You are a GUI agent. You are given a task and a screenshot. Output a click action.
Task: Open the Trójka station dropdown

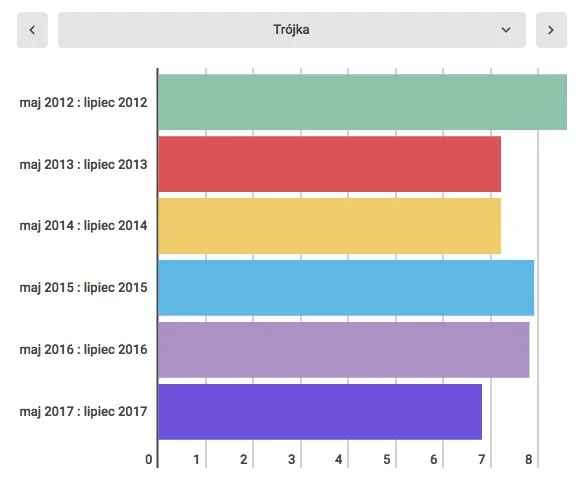coord(292,30)
